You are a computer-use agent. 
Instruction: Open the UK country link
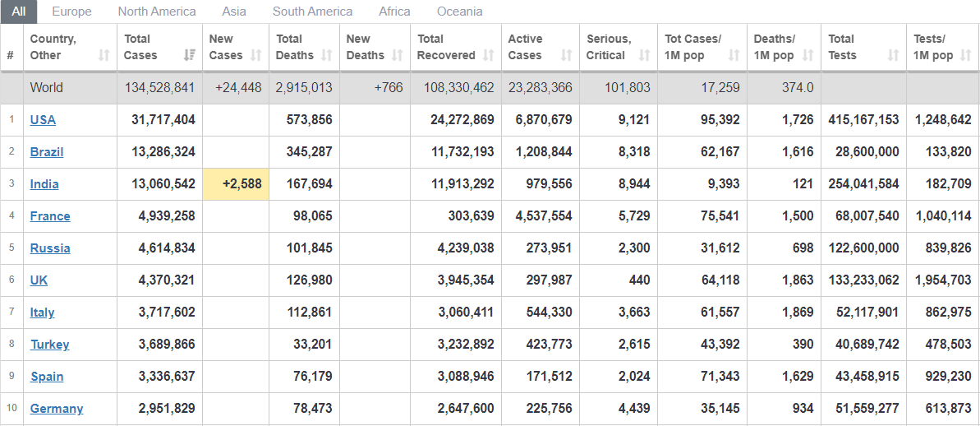click(39, 280)
